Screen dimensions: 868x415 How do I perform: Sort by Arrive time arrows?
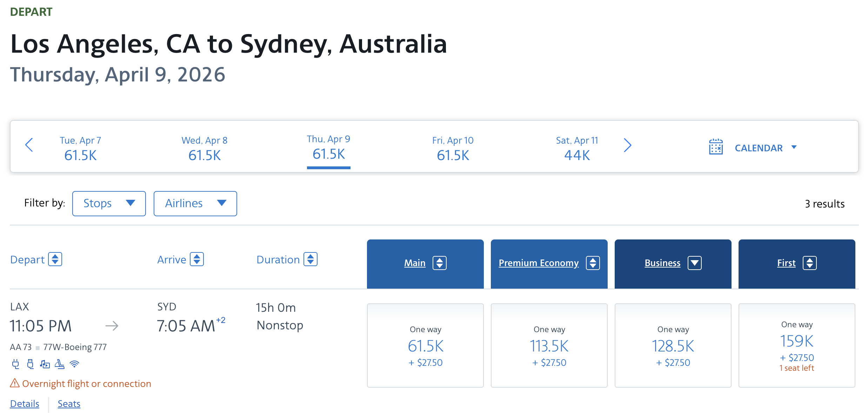click(x=197, y=259)
